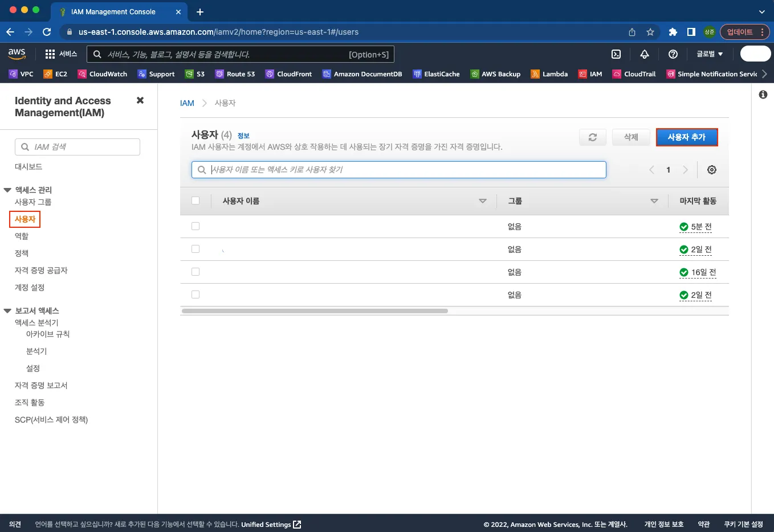Open Amazon DocumentDB from the favorites bar
The width and height of the screenshot is (774, 532).
tap(362, 74)
